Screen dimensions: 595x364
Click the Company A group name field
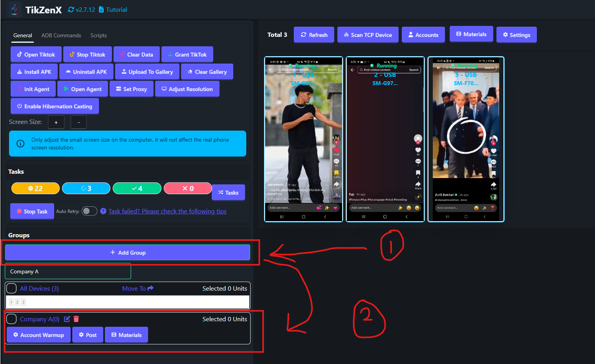[x=68, y=271]
